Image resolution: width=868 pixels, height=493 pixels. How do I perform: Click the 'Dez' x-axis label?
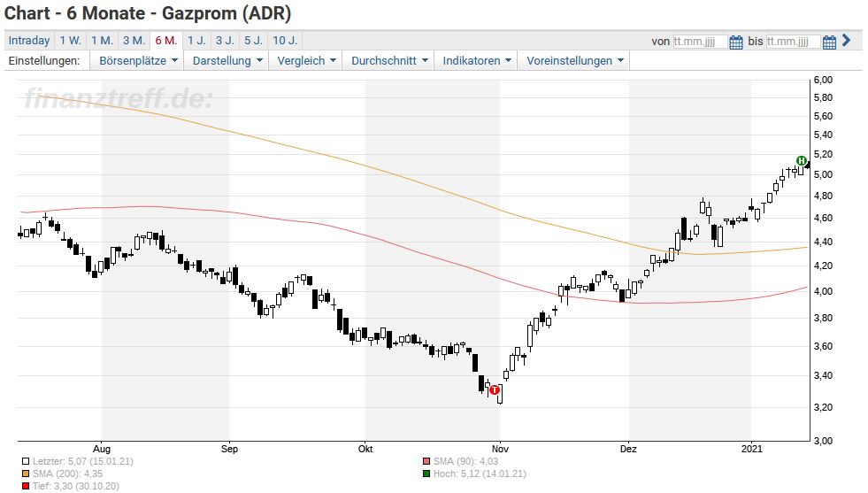(628, 449)
